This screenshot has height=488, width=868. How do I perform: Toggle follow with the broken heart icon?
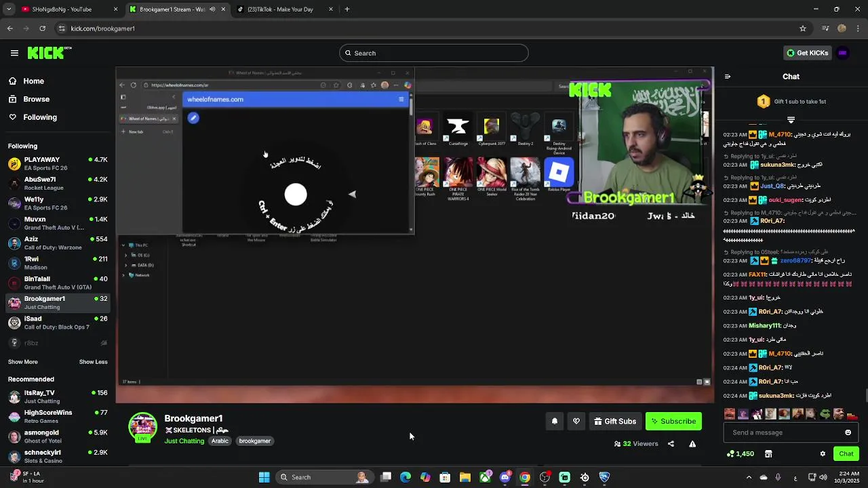(x=576, y=422)
